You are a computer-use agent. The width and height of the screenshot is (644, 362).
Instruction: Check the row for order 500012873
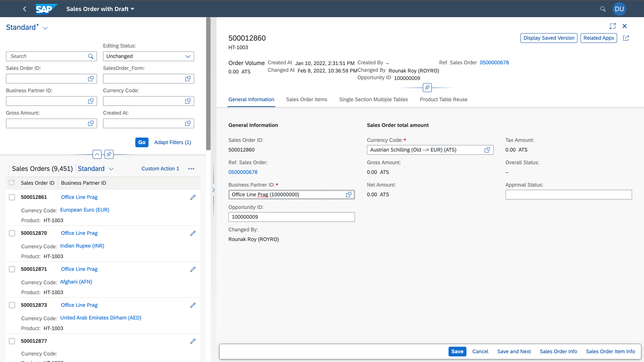point(12,305)
